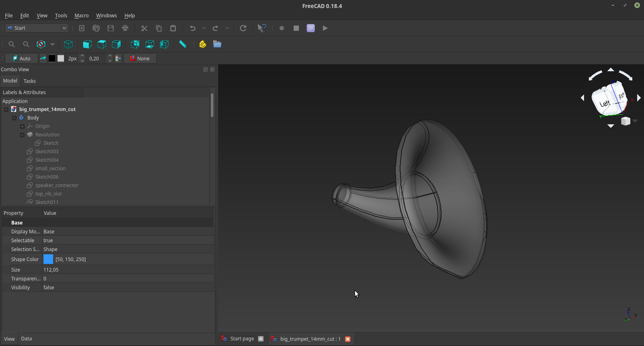The image size is (644, 346).
Task: Redo the last undone action
Action: click(216, 28)
